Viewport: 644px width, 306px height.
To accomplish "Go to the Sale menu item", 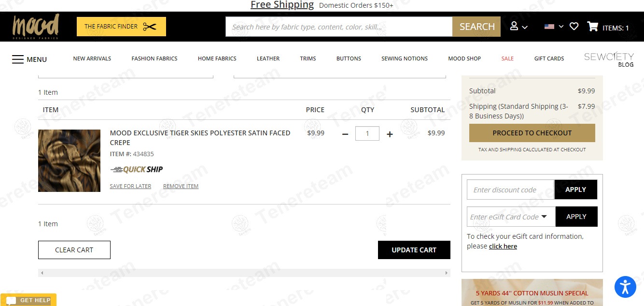I will point(507,58).
